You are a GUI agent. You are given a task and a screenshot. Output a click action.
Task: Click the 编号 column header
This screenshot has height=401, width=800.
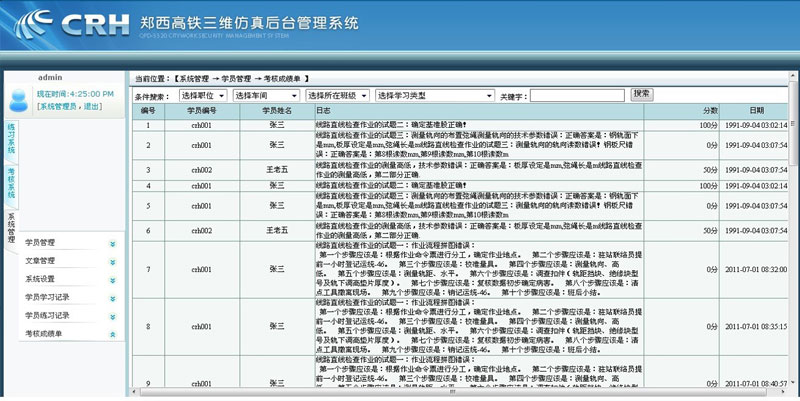[x=148, y=111]
